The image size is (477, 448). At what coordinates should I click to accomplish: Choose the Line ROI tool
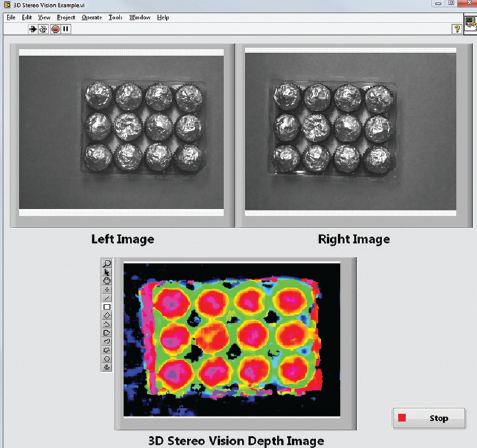106,298
